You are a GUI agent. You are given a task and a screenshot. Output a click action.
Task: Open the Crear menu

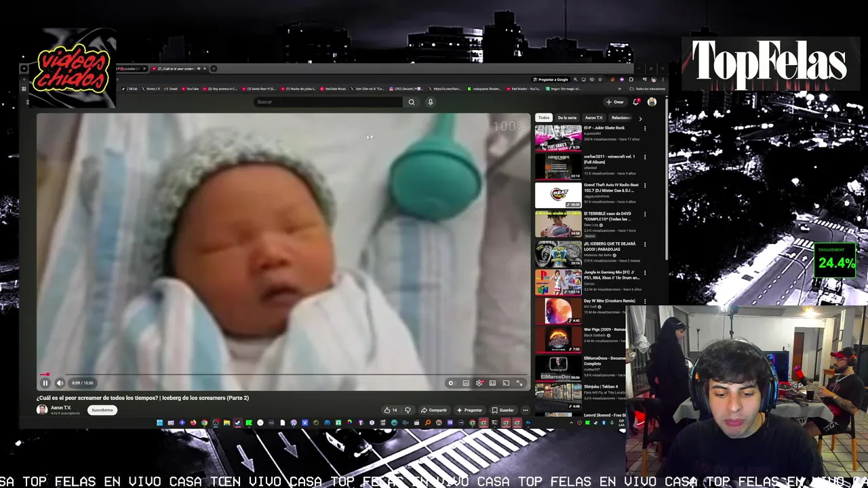click(x=615, y=102)
